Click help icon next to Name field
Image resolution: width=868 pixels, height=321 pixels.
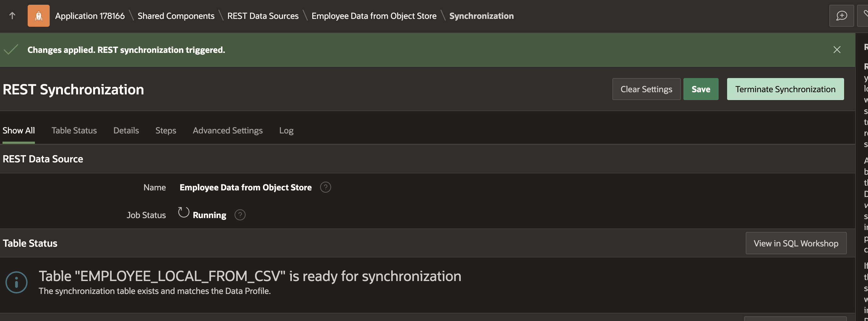[325, 187]
